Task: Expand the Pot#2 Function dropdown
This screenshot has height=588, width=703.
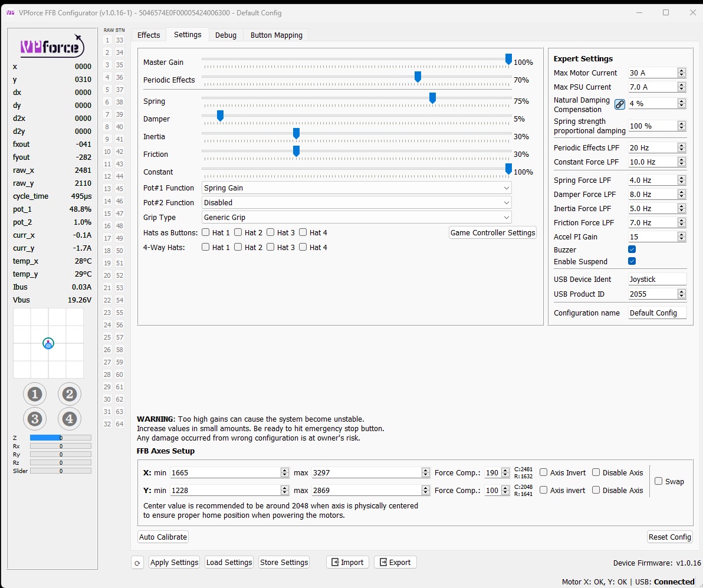Action: pyautogui.click(x=356, y=202)
